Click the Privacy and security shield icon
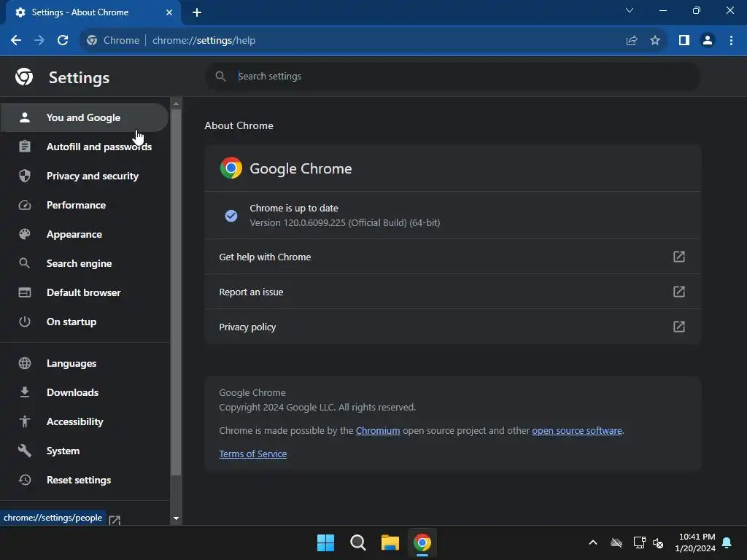The width and height of the screenshot is (747, 560). click(x=25, y=176)
